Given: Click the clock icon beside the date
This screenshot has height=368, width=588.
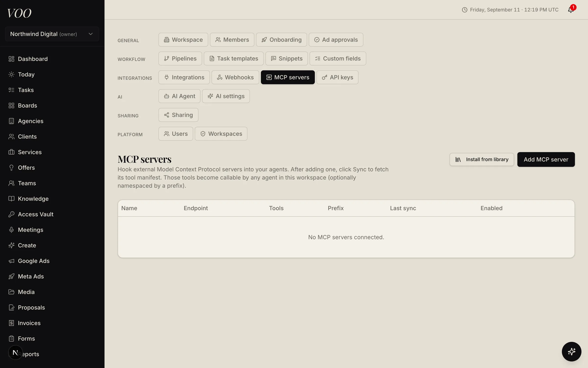Looking at the screenshot, I should click(x=465, y=10).
